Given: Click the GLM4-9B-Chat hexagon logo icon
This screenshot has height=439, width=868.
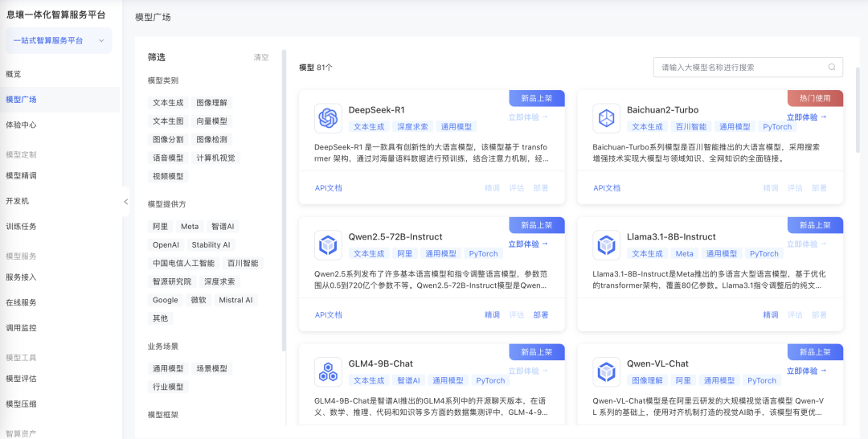Looking at the screenshot, I should tap(328, 371).
